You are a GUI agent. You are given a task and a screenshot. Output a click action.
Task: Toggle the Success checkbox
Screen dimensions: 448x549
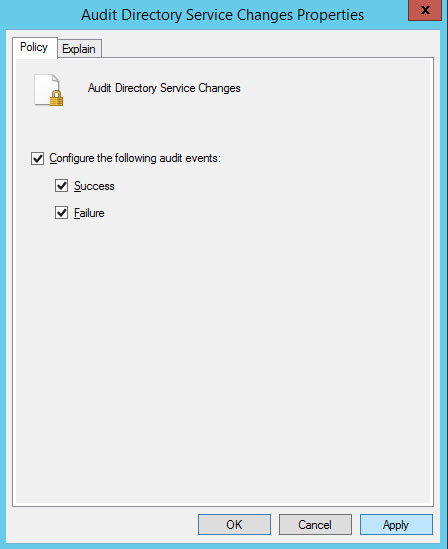62,186
